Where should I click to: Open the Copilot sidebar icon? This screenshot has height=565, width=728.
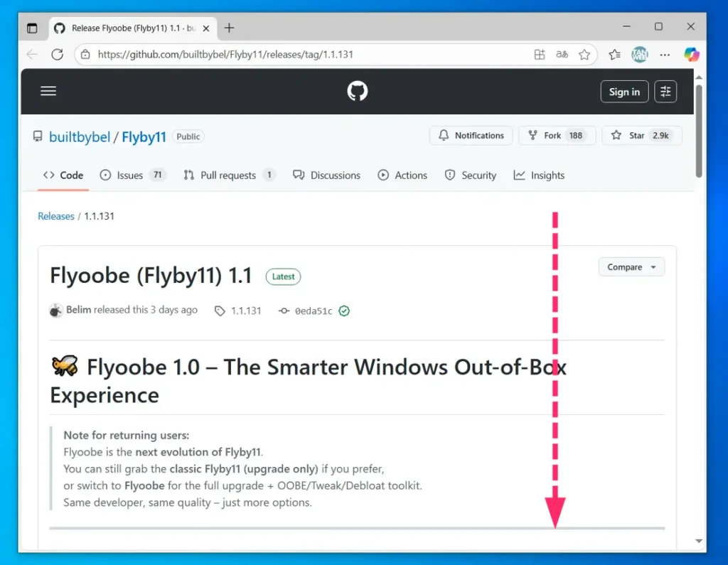(x=691, y=54)
